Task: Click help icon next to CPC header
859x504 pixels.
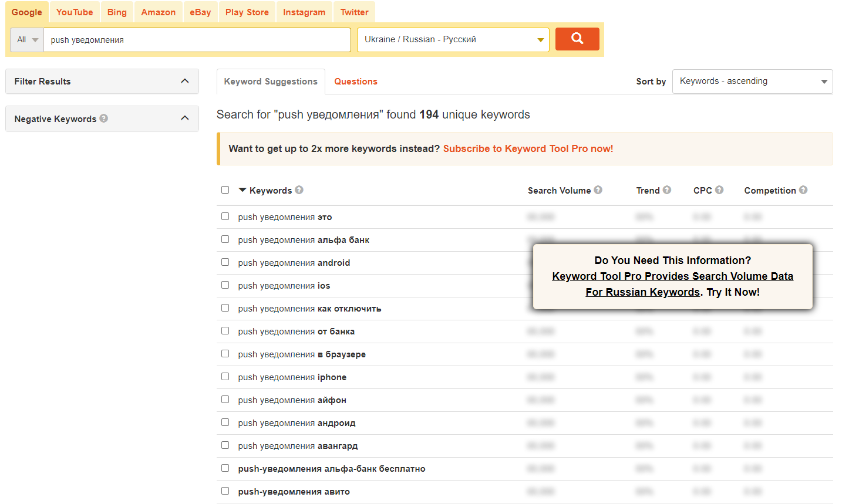Action: click(x=719, y=190)
